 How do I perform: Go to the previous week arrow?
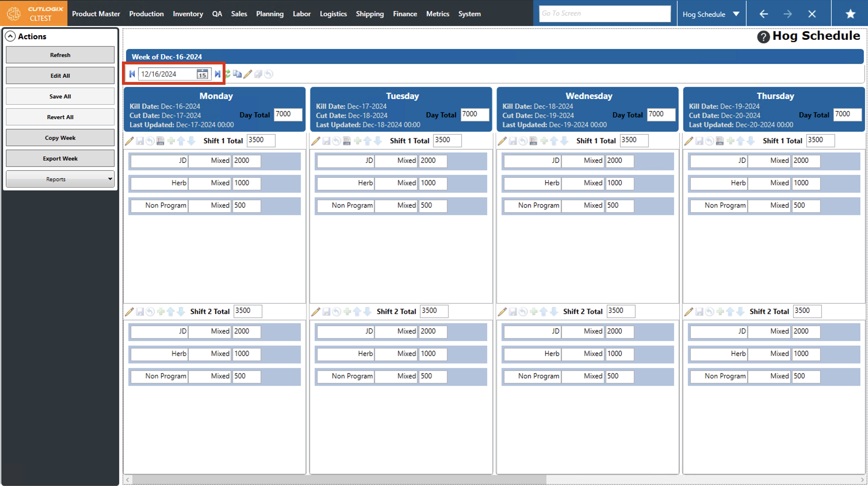(132, 74)
